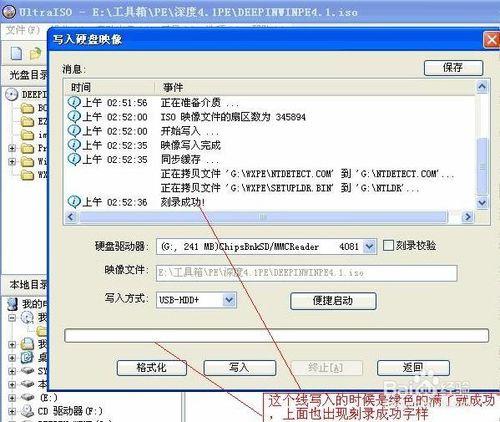500x422 pixels.
Task: Click the New file toolbar icon in UltraISO
Action: [x=17, y=53]
